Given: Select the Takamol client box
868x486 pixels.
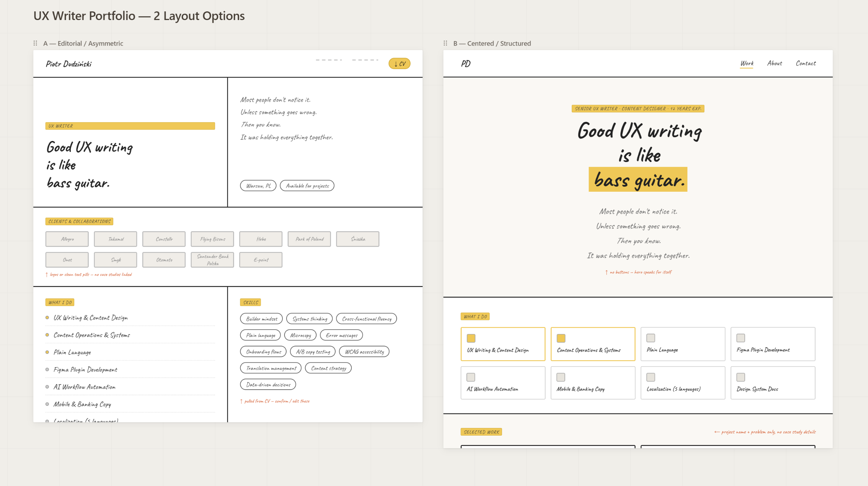Looking at the screenshot, I should click(115, 239).
